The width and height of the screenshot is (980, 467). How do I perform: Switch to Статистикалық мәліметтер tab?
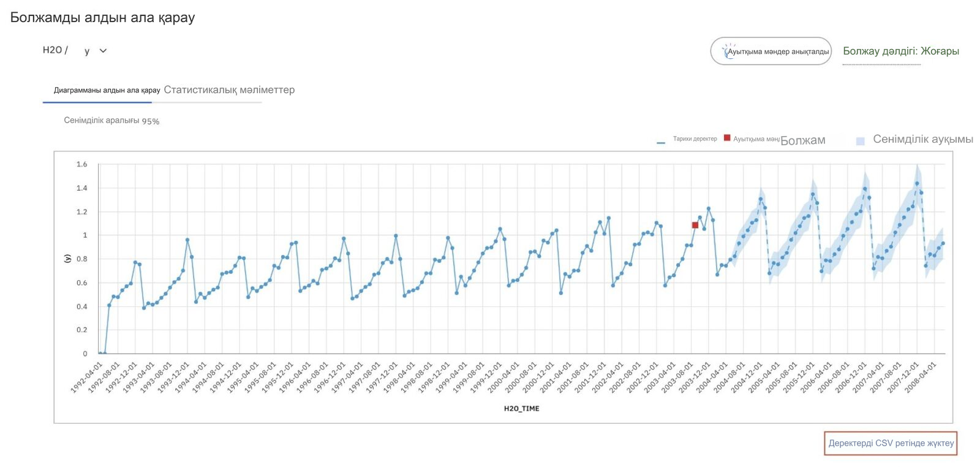229,90
